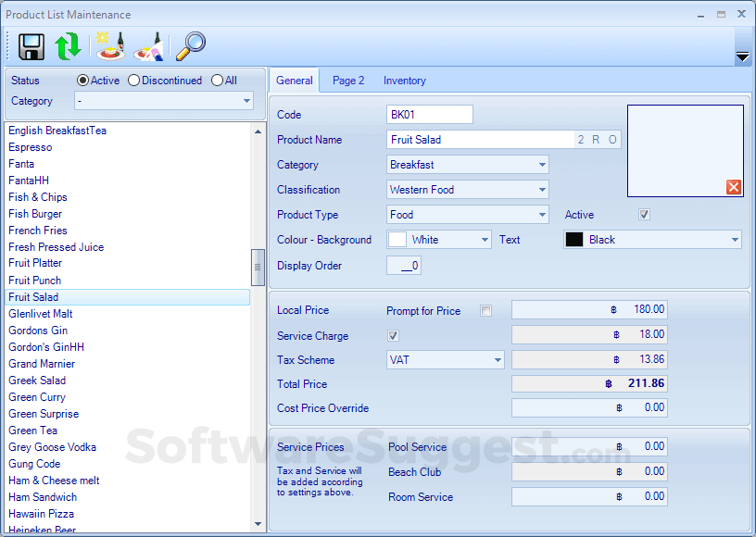Click the Save floppy disk icon
The width and height of the screenshot is (756, 537).
pos(31,46)
